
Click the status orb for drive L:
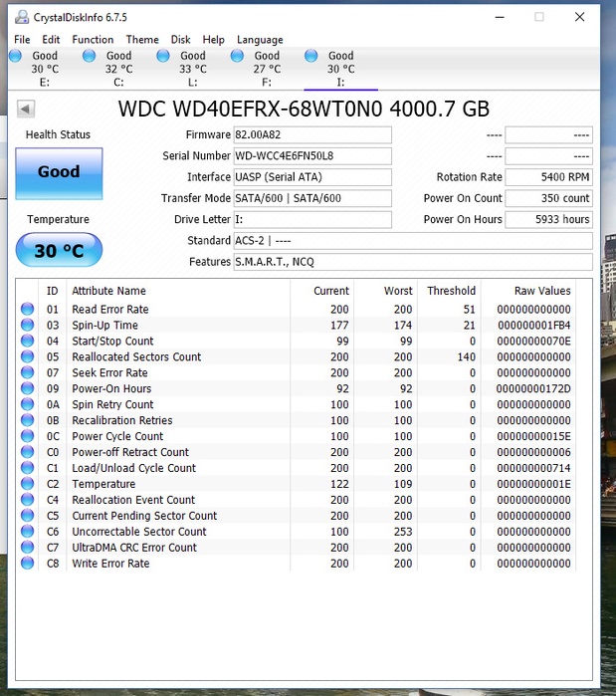pos(163,56)
